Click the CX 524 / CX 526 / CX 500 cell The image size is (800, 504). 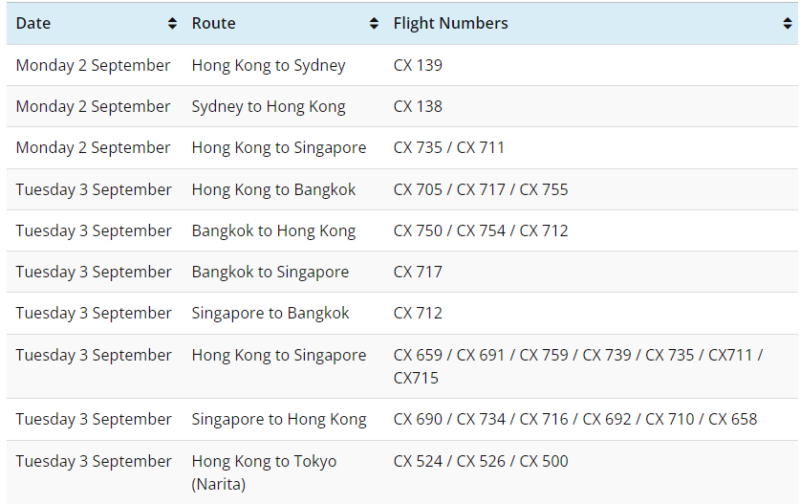tap(480, 461)
